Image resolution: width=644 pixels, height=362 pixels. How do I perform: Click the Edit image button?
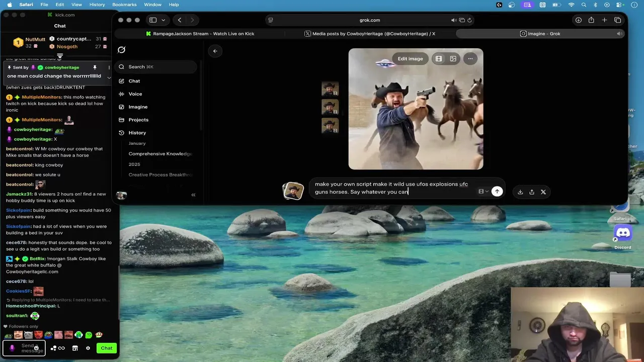(410, 59)
